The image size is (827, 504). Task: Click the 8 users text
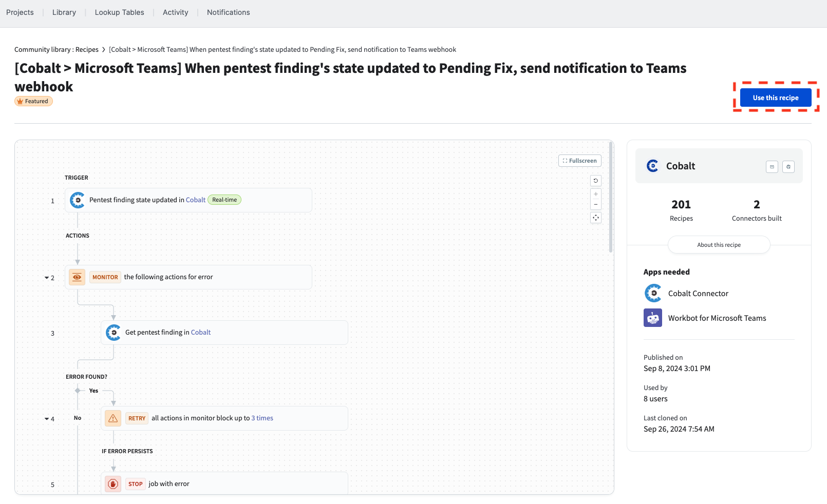pyautogui.click(x=655, y=399)
